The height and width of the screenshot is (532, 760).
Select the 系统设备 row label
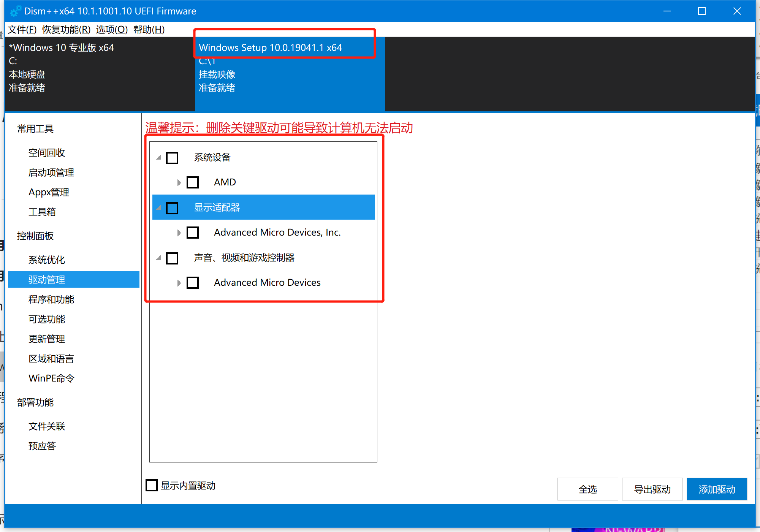212,157
